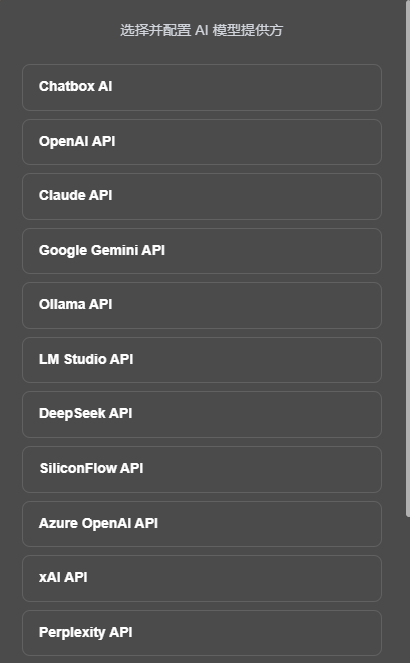The image size is (410, 663).
Task: Pick Claude API from the provider list
Action: [x=202, y=196]
